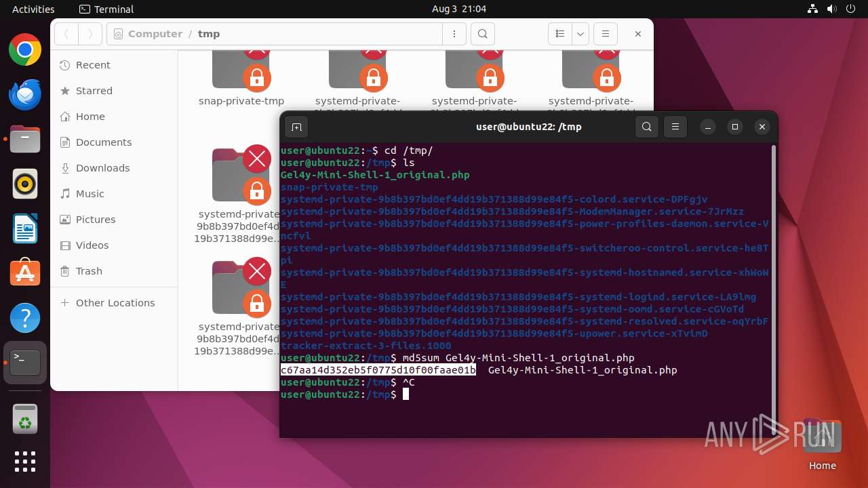This screenshot has width=868, height=488.
Task: Launch Rhythmbox music player from the dock
Action: coord(25,184)
